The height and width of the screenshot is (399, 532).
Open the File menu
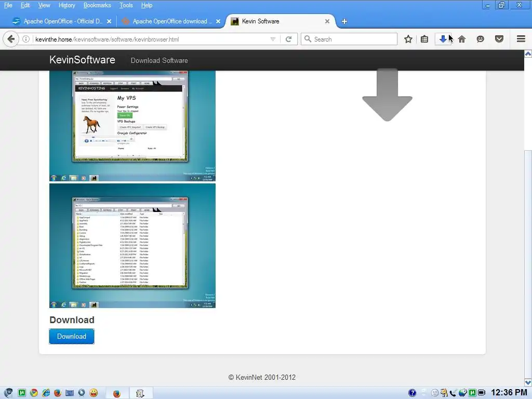(x=8, y=5)
